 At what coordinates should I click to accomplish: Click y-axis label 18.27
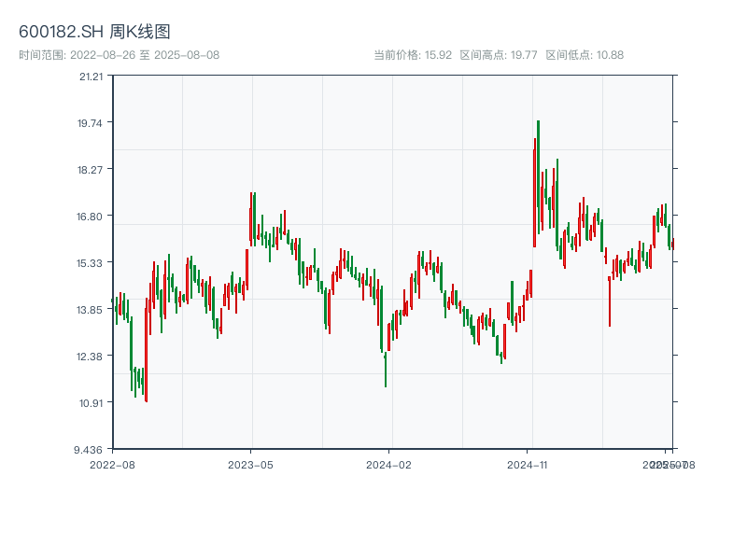coord(90,170)
